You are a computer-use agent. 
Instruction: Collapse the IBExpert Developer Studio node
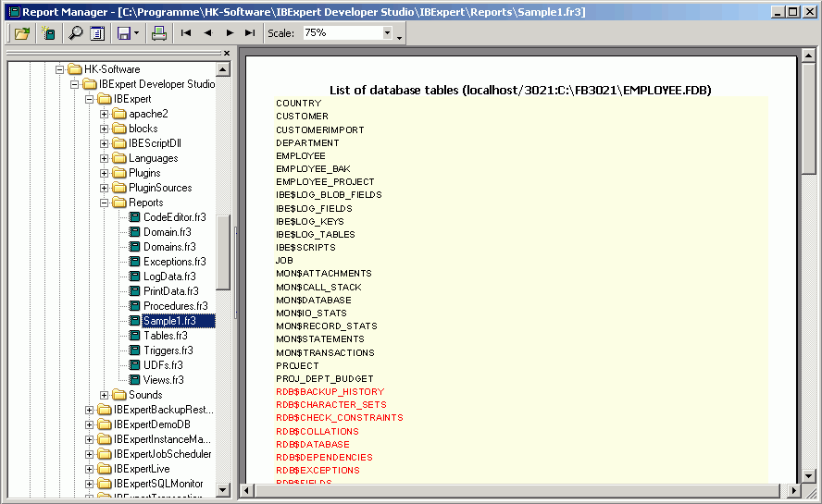[74, 84]
